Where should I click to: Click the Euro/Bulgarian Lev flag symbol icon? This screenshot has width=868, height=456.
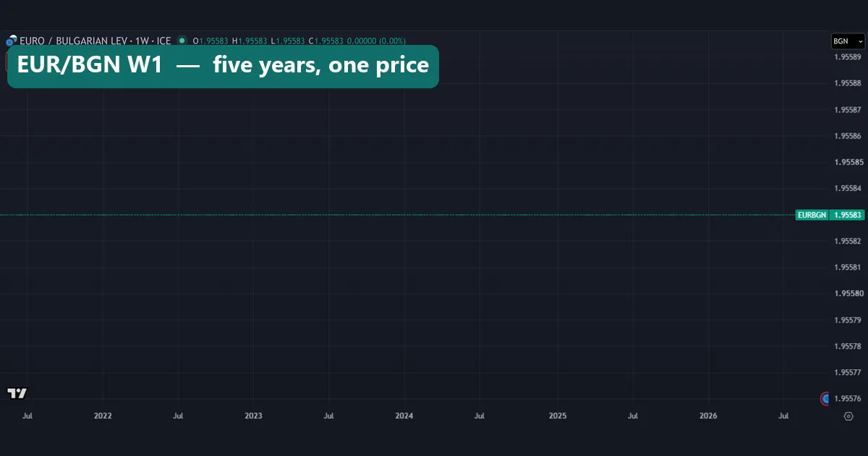(12, 41)
